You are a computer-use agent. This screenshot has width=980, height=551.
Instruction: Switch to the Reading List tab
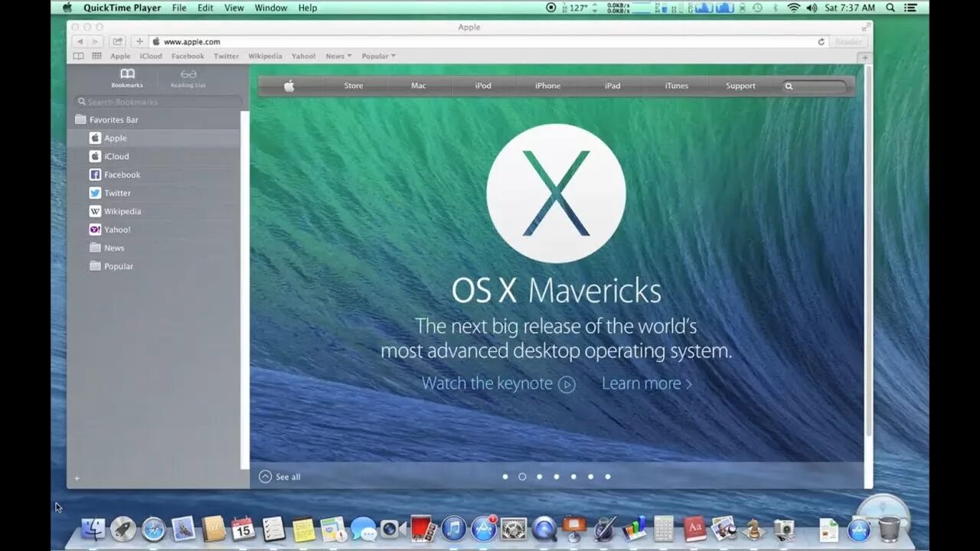click(x=188, y=78)
